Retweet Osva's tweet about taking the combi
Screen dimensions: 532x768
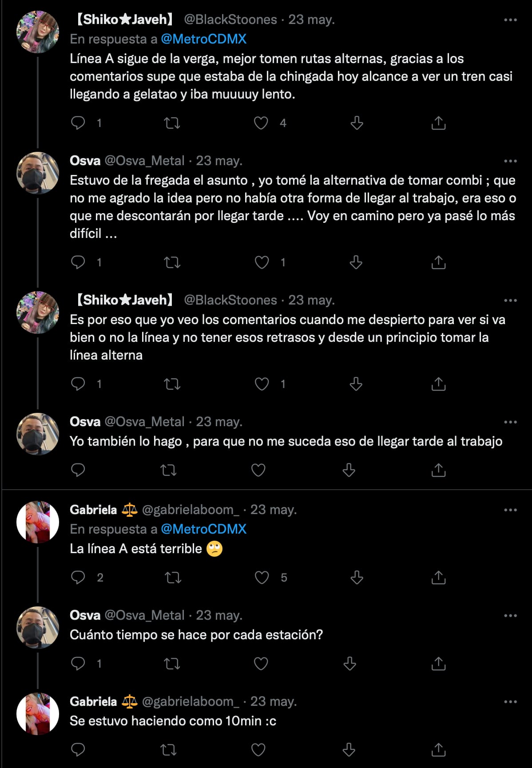(172, 262)
